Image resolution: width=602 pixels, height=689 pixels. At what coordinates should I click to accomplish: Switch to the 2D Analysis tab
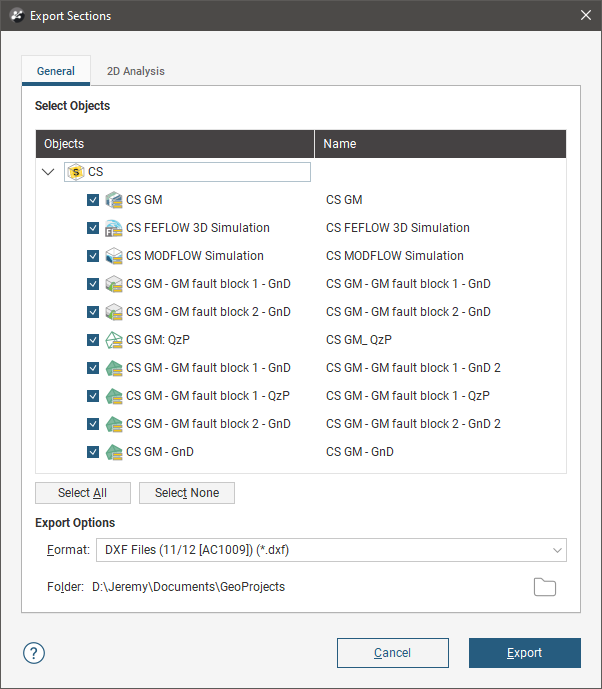click(x=136, y=71)
